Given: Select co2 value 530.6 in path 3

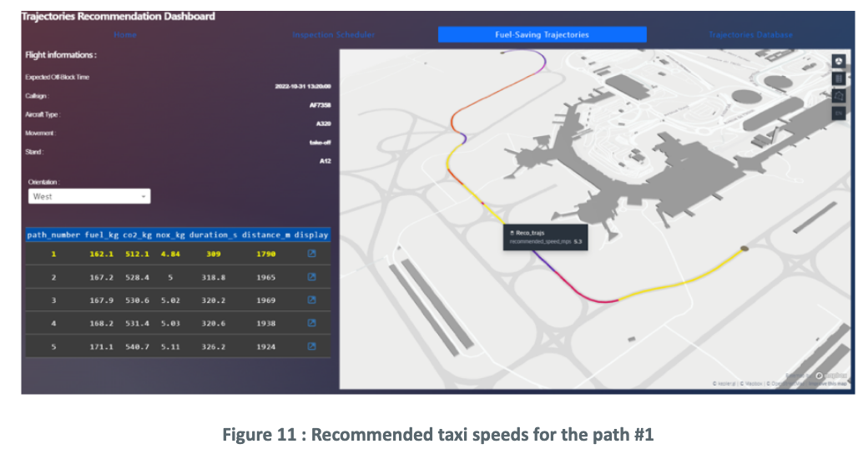Looking at the screenshot, I should coord(137,300).
